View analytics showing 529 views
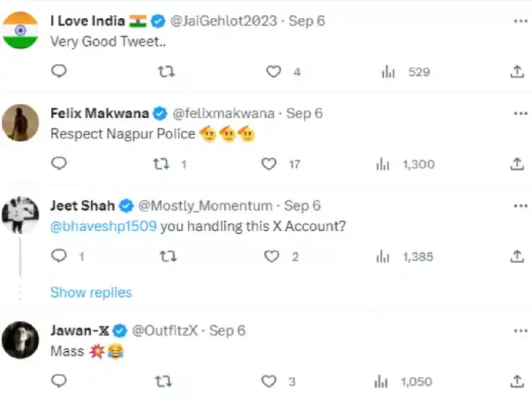The image size is (532, 399). [406, 72]
